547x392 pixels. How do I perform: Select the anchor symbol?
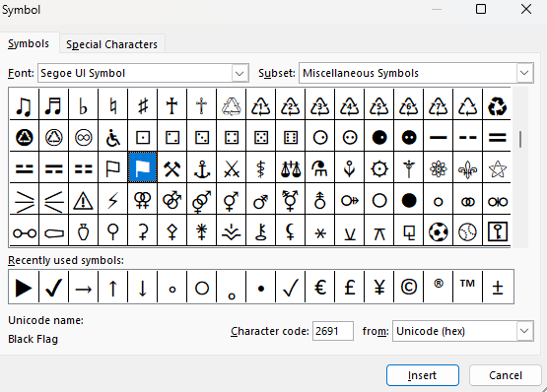(202, 168)
